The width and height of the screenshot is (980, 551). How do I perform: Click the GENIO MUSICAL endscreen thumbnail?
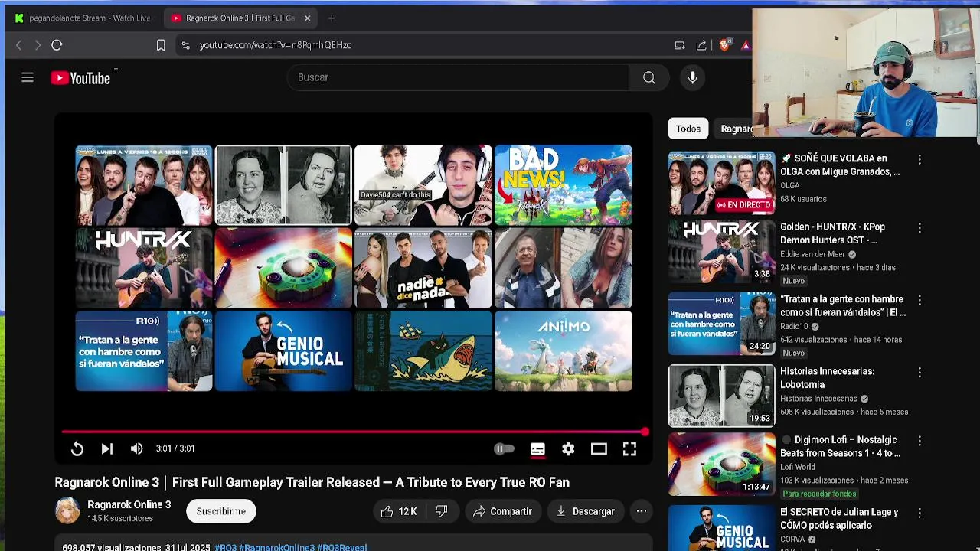click(x=283, y=350)
